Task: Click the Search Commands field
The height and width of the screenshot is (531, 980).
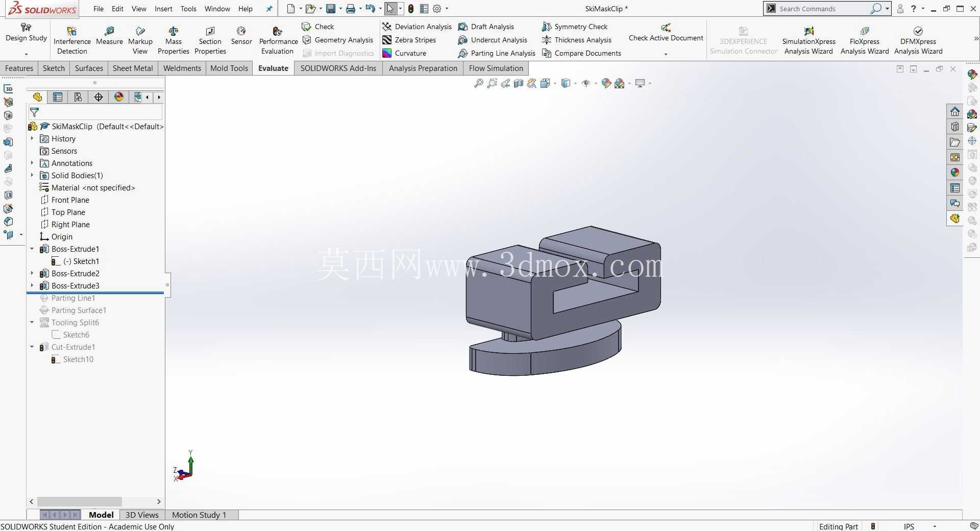Action: [823, 9]
